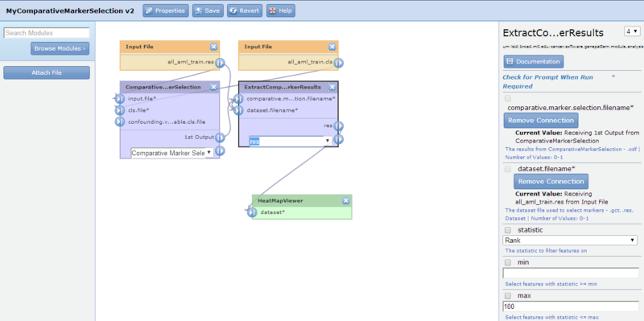Click the min value field
This screenshot has width=644, height=321.
coord(571,273)
